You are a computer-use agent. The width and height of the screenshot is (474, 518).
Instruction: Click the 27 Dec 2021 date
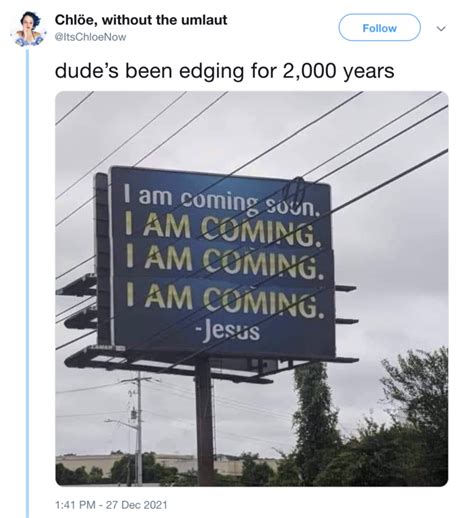(x=137, y=504)
